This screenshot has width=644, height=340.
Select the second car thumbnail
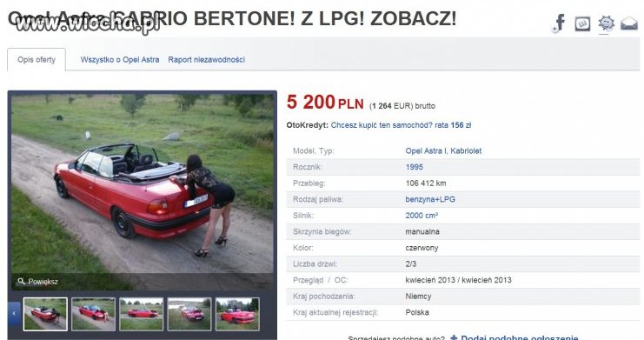pyautogui.click(x=93, y=314)
